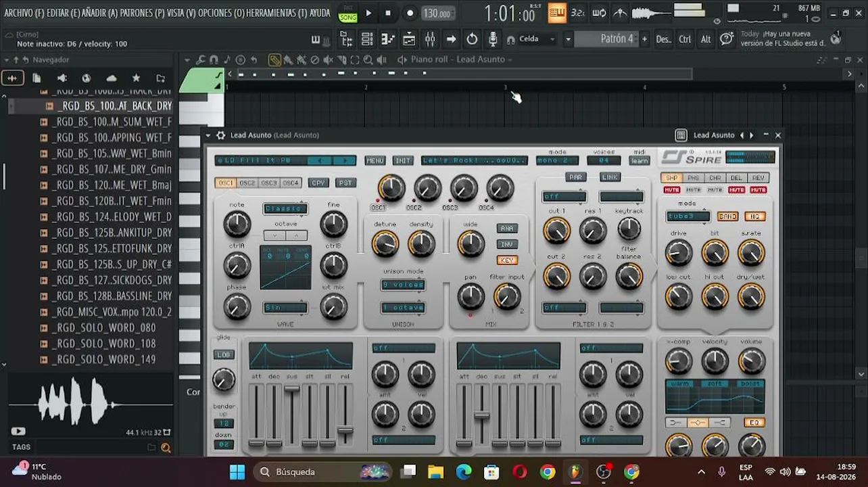Image resolution: width=868 pixels, height=487 pixels.
Task: Open the tube3 shaper mode dropdown
Action: pos(688,216)
